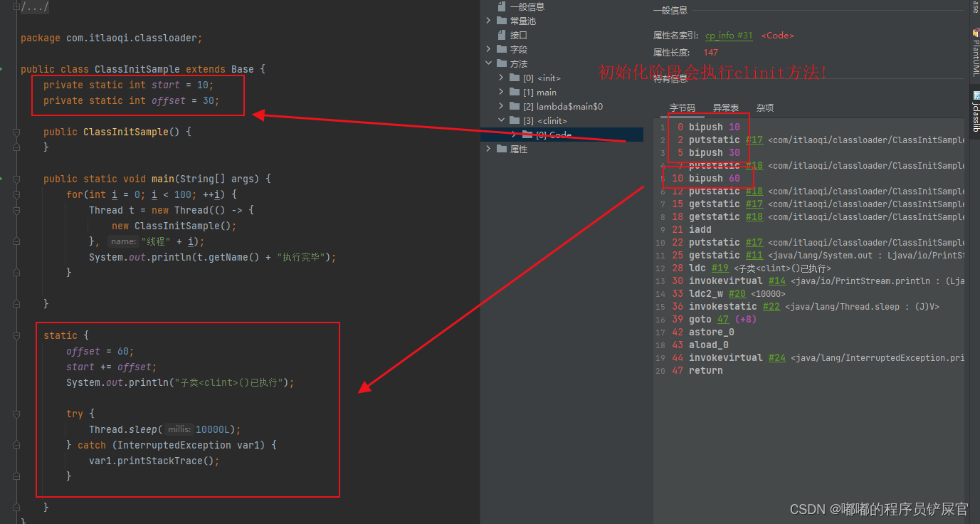Click the run arrow beside class ClassInitSample declaration
The width and height of the screenshot is (980, 524).
pos(2,69)
